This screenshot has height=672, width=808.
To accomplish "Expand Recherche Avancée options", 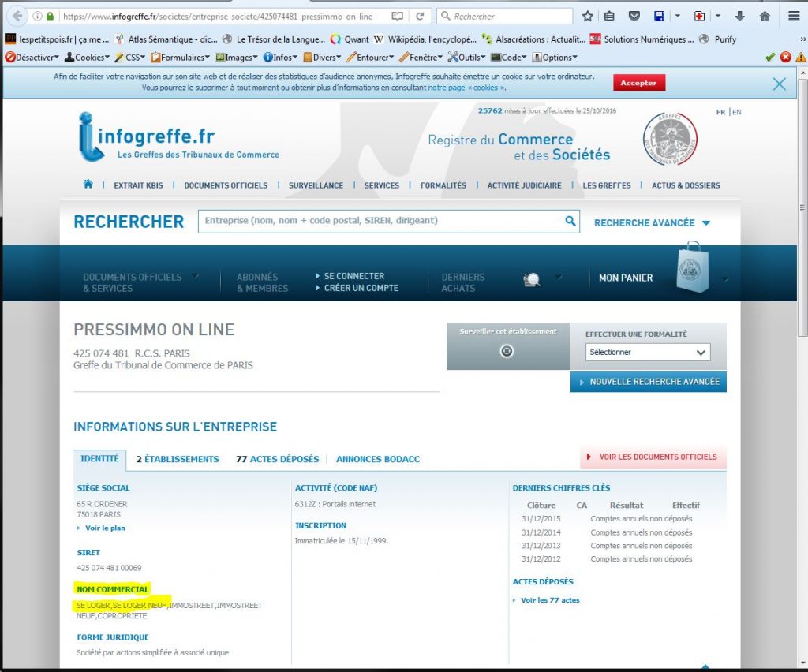I will coord(652,223).
